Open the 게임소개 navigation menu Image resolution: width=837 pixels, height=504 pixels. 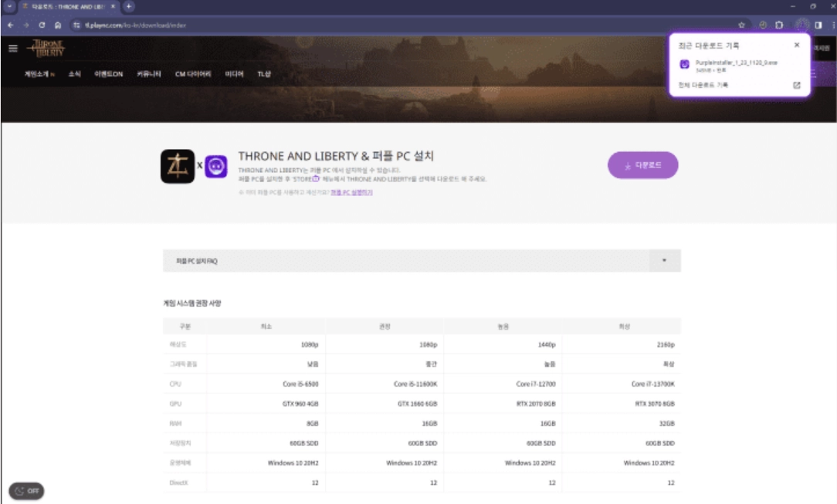(x=39, y=74)
